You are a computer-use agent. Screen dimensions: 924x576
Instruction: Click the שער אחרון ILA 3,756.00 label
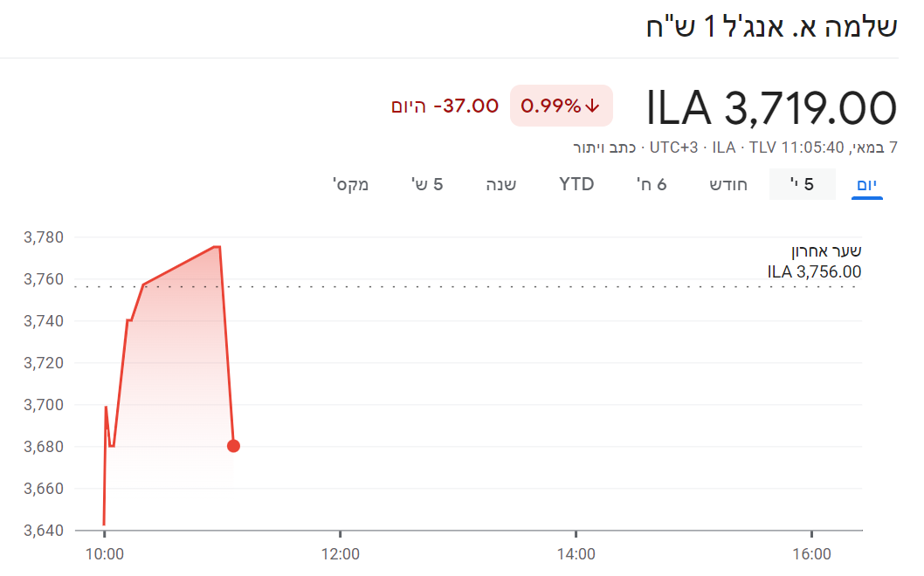pyautogui.click(x=815, y=262)
